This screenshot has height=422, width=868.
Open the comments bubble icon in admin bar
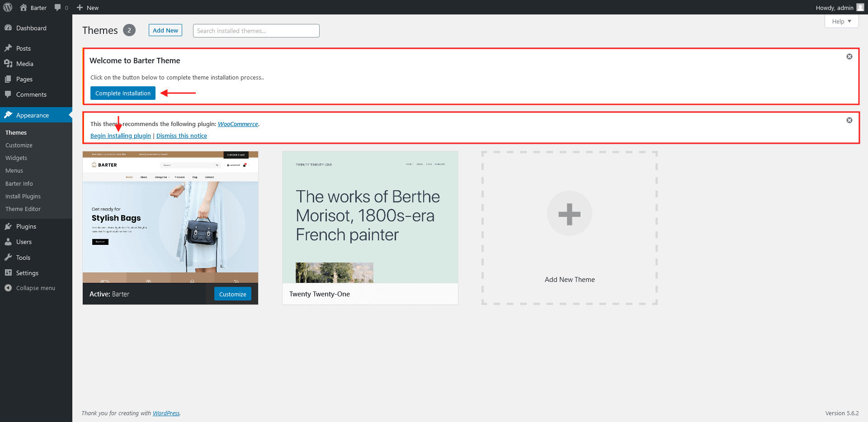pos(57,8)
